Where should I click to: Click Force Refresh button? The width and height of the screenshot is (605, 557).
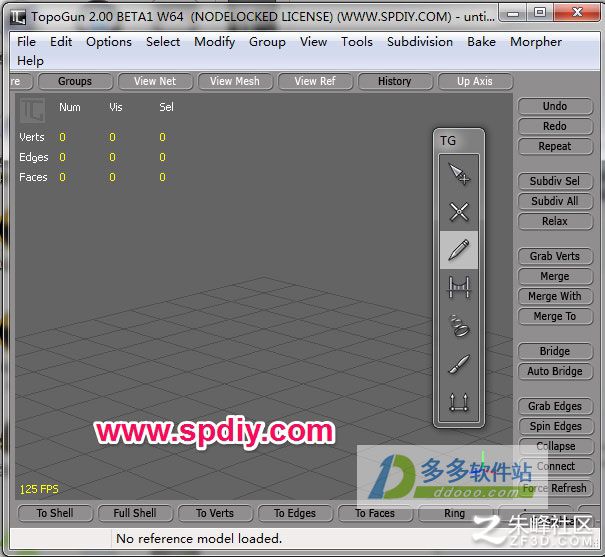click(555, 488)
